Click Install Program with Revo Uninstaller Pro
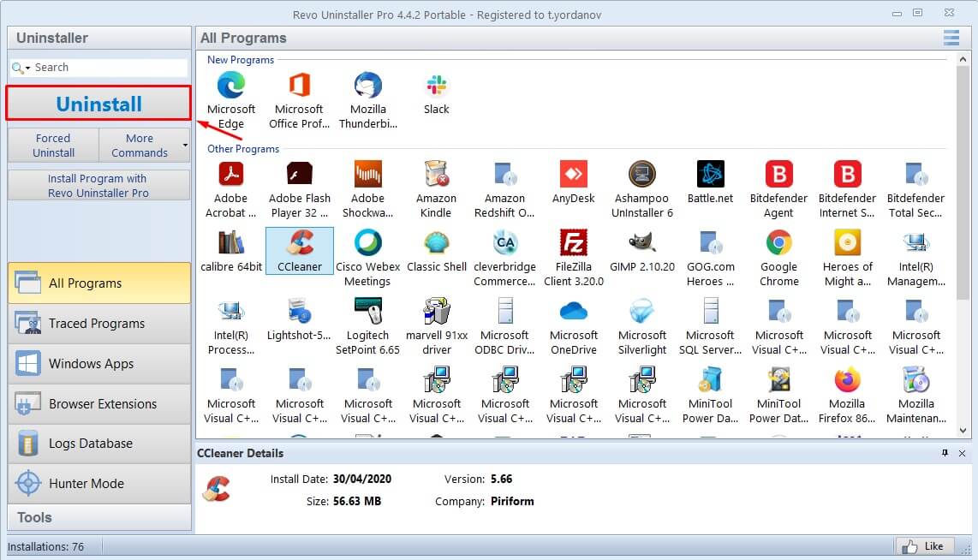978x560 pixels. point(98,185)
